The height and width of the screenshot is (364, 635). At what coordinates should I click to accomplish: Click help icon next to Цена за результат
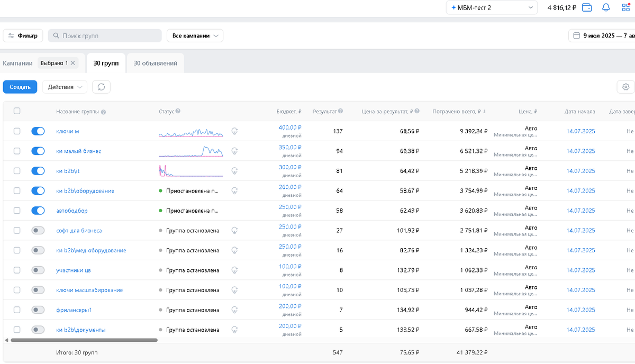pyautogui.click(x=417, y=111)
